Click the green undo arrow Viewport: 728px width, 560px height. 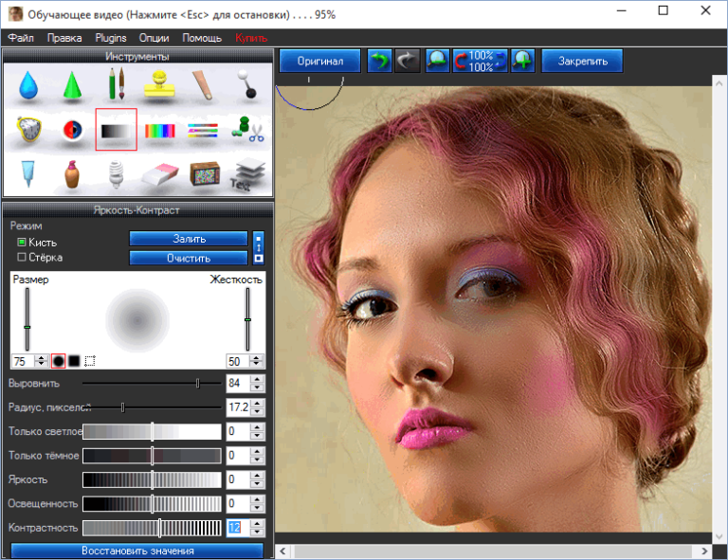[x=380, y=61]
